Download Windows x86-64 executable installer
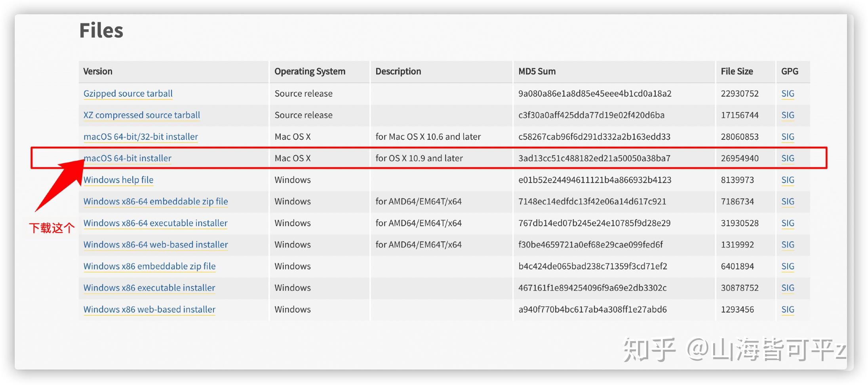This screenshot has width=868, height=385. [x=156, y=223]
